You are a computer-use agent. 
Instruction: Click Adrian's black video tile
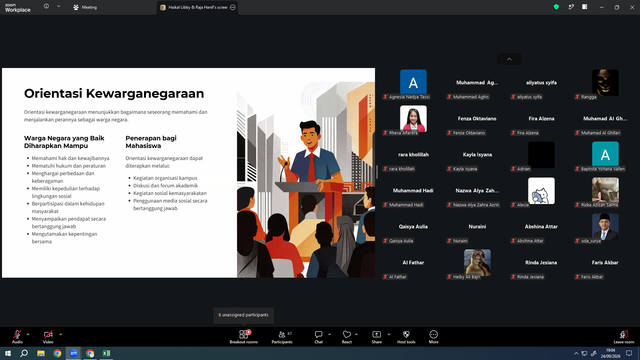point(541,156)
